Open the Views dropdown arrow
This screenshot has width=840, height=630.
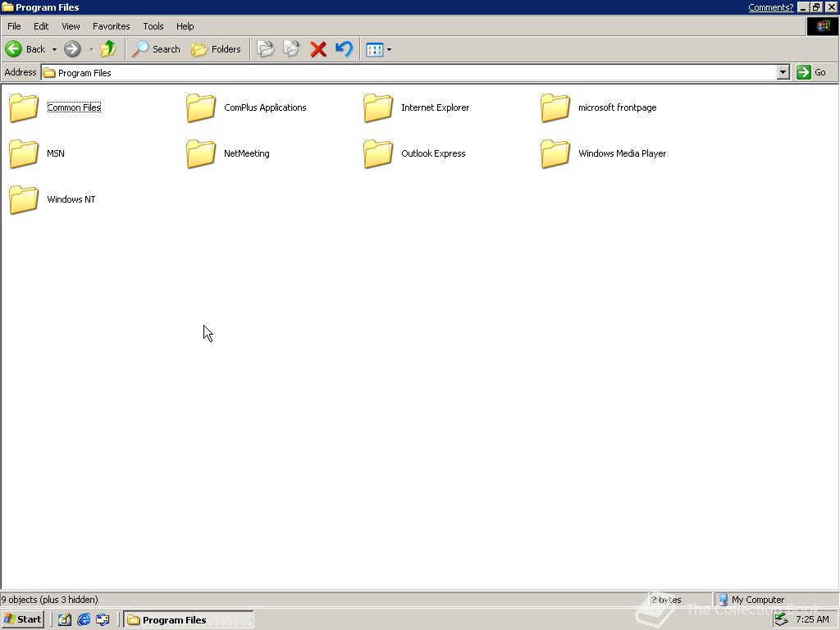pos(389,50)
